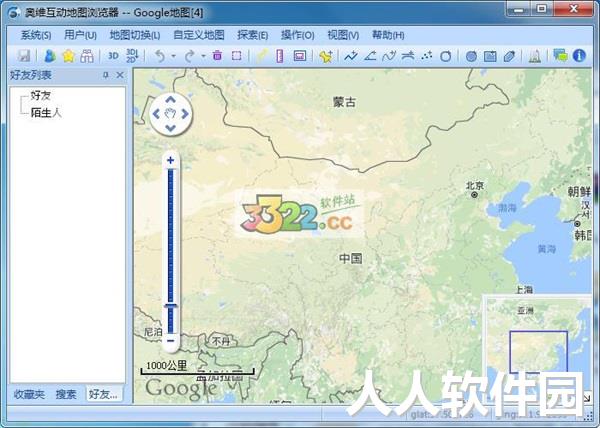
Task: Open the chat messages icon
Action: pyautogui.click(x=561, y=55)
